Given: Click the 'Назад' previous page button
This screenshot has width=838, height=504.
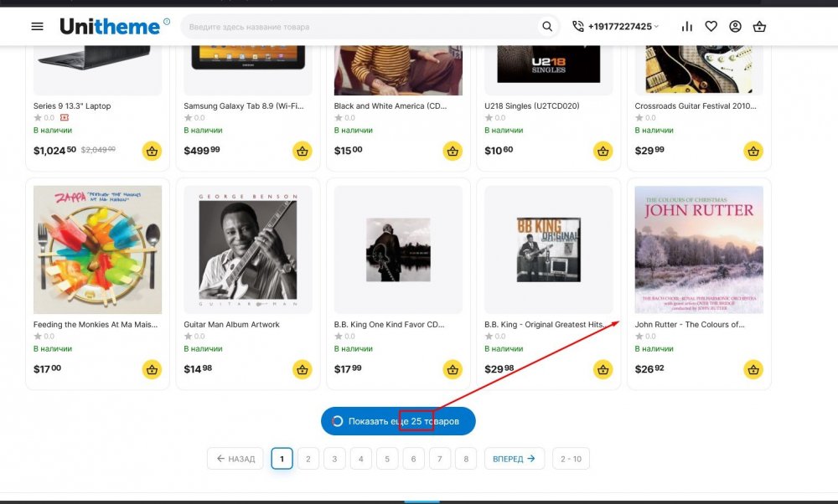Looking at the screenshot, I should [235, 459].
